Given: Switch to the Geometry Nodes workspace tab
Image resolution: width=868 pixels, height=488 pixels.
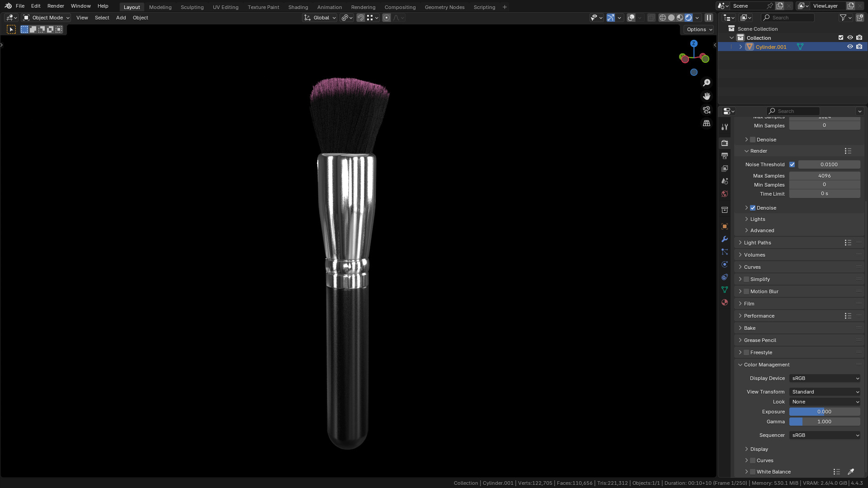Looking at the screenshot, I should tap(444, 7).
